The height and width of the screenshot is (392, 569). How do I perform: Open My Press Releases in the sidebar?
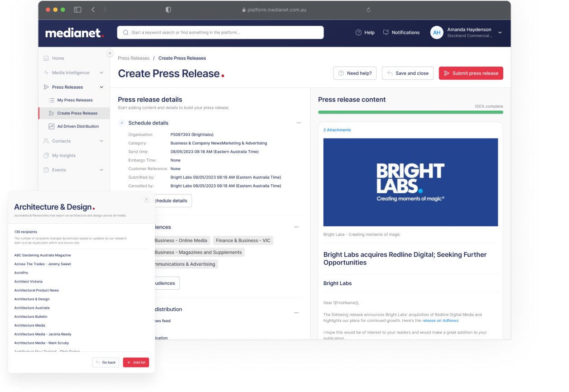75,100
